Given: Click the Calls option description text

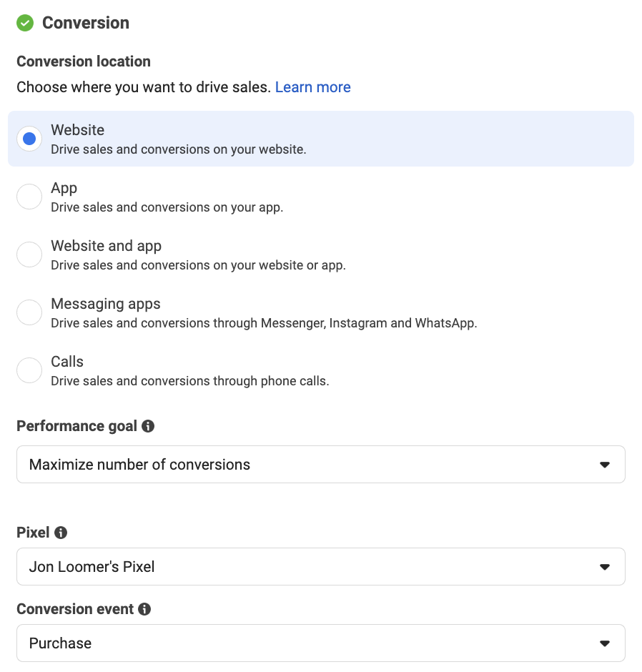Looking at the screenshot, I should coord(190,381).
